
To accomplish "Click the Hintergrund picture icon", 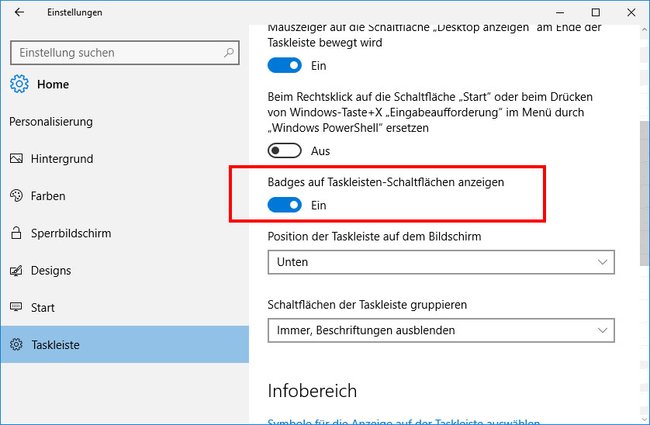I will click(16, 158).
